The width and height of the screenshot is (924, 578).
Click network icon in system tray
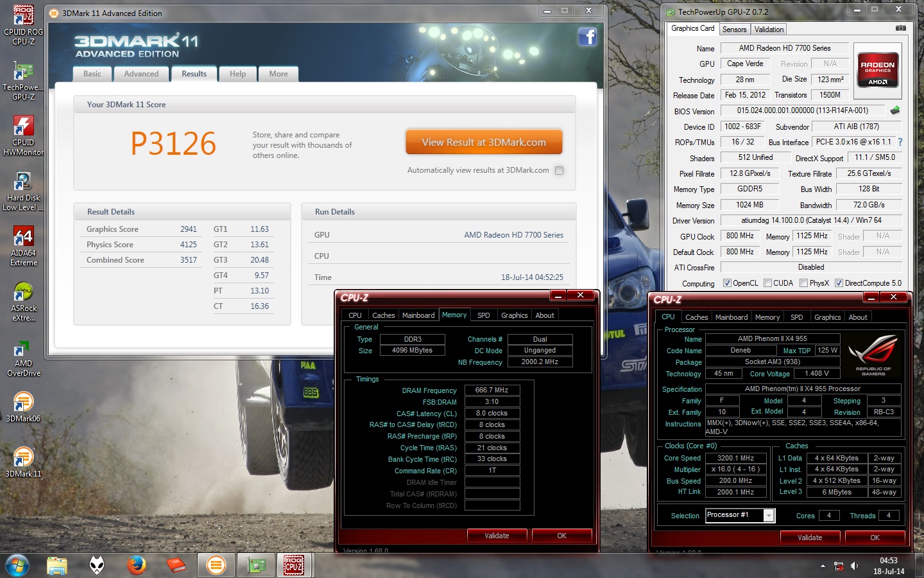coord(838,566)
